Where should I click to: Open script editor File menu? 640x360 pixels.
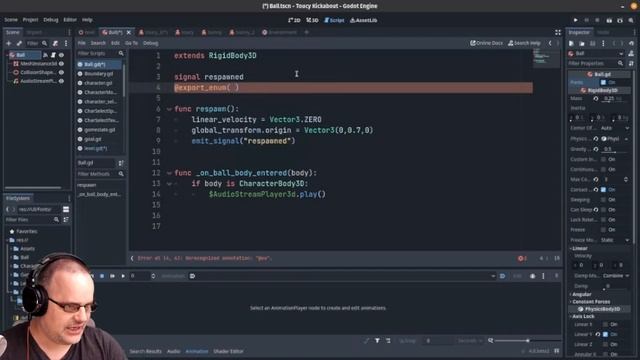point(82,43)
